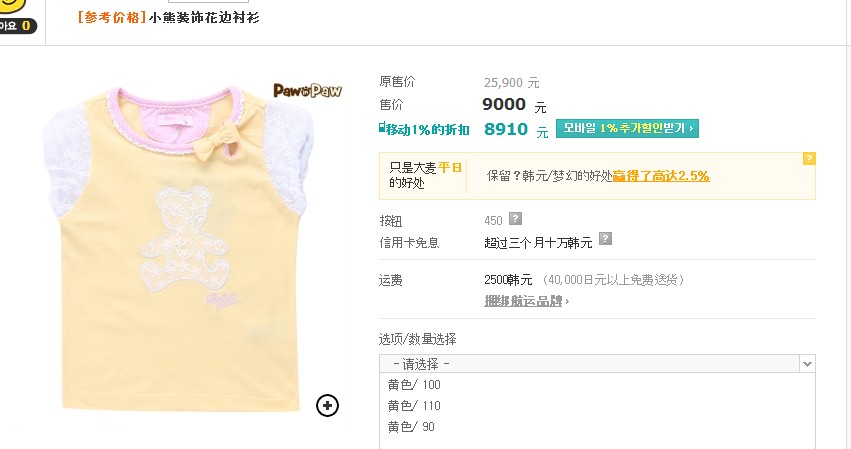The width and height of the screenshot is (851, 449).
Task: Click the 8910 mobile discount price
Action: coord(506,129)
